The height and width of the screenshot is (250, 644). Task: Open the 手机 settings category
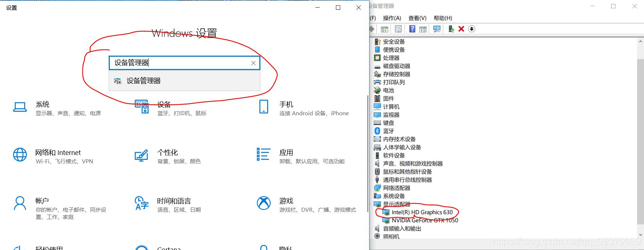click(304, 108)
